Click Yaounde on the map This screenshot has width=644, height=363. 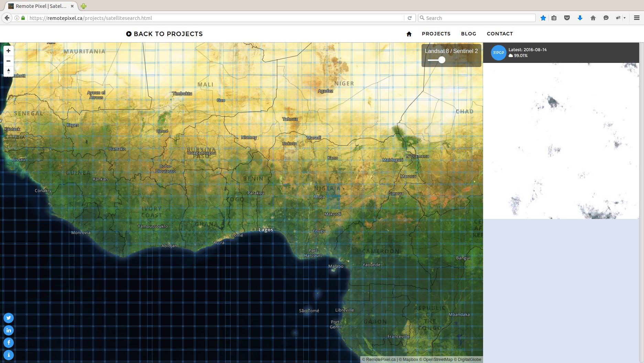(x=371, y=264)
